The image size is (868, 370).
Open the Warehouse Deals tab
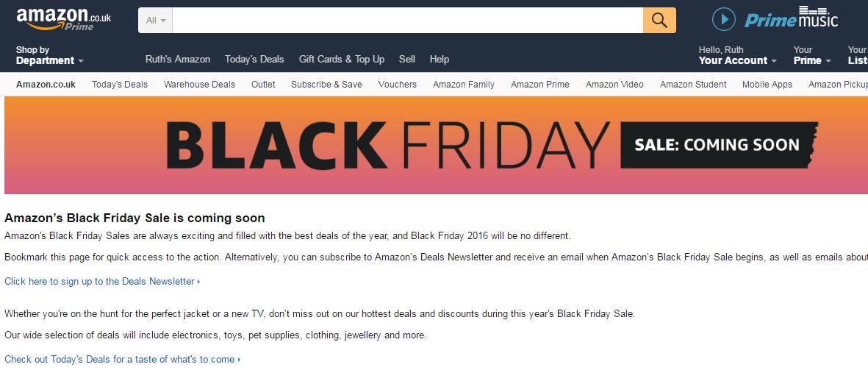[199, 85]
